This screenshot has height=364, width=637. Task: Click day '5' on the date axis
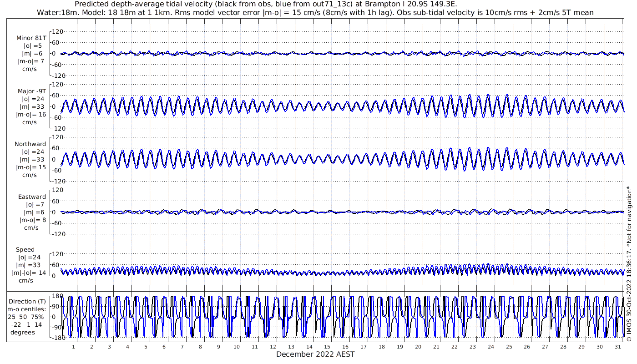pos(146,347)
